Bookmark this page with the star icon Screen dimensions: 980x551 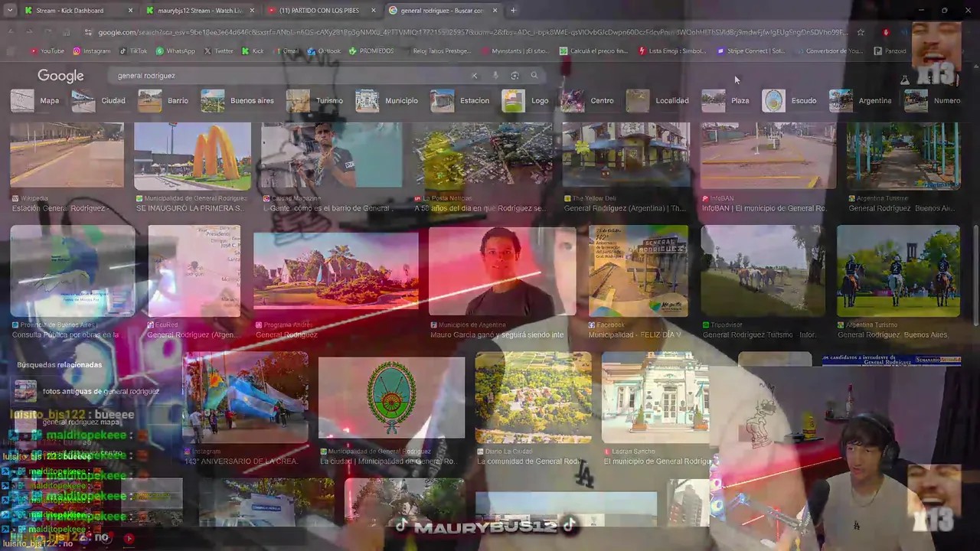(861, 32)
